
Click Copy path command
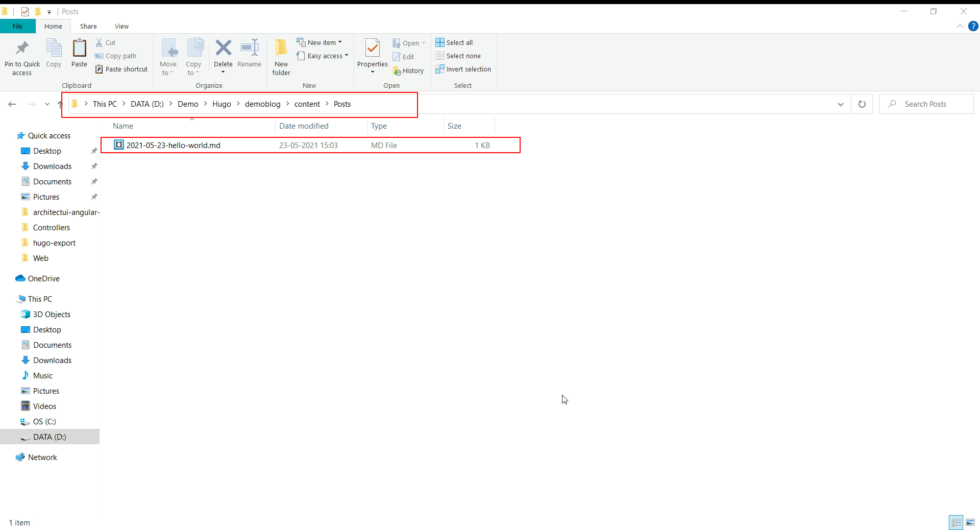tap(116, 56)
